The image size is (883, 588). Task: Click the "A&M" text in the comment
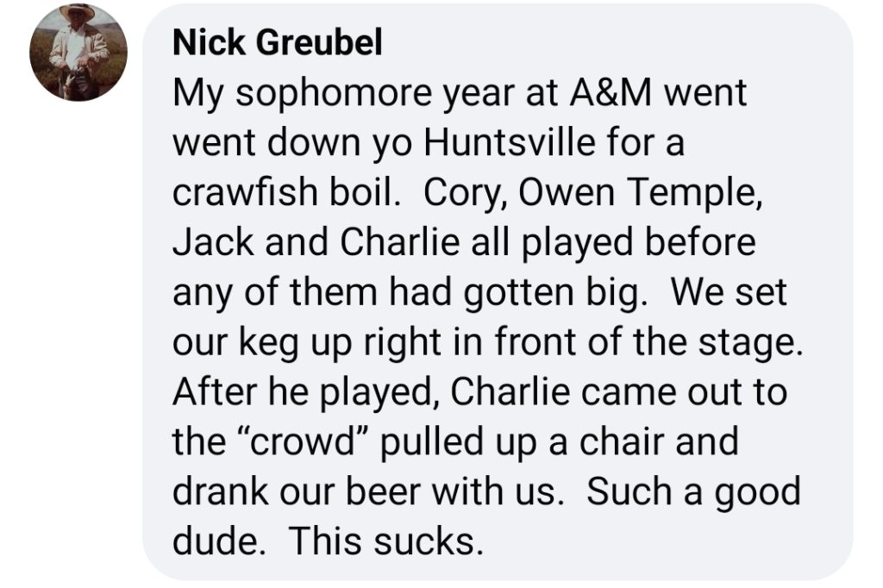pos(610,92)
